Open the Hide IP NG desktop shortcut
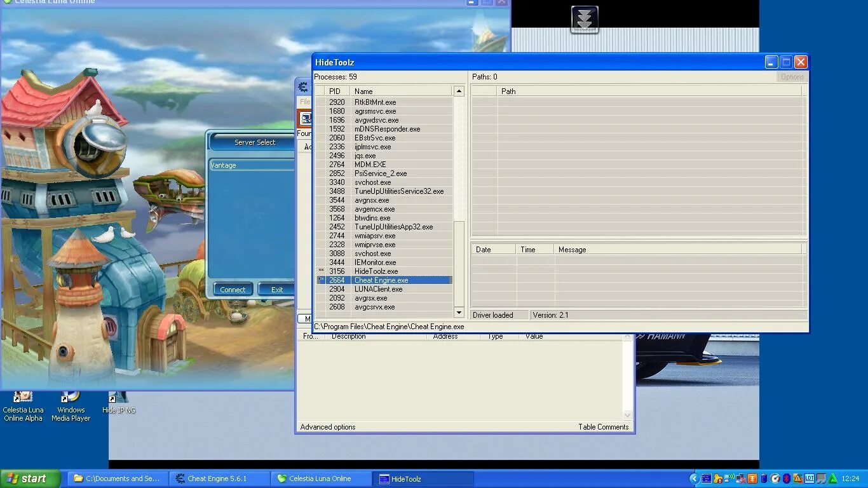This screenshot has height=488, width=868. click(x=119, y=404)
